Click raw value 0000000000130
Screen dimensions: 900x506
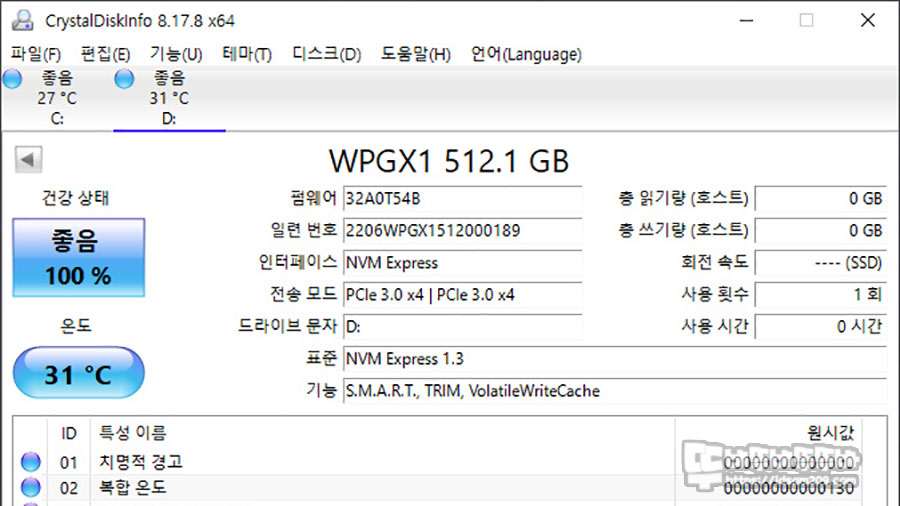click(789, 488)
